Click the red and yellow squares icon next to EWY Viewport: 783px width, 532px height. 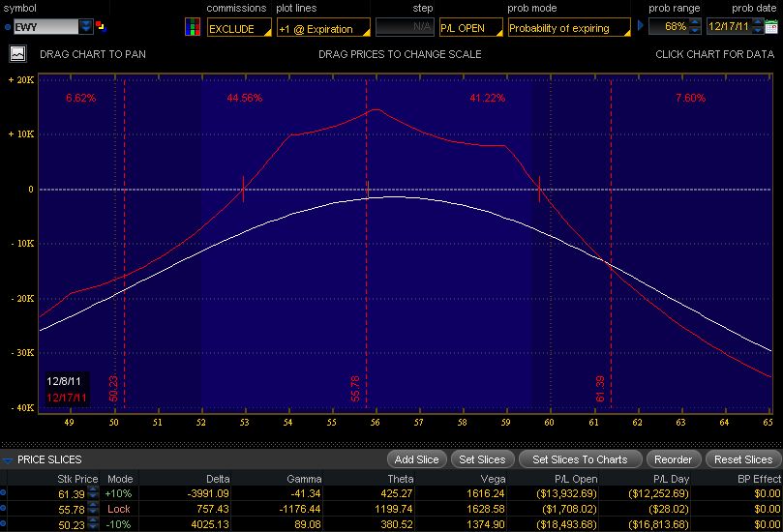[x=101, y=25]
